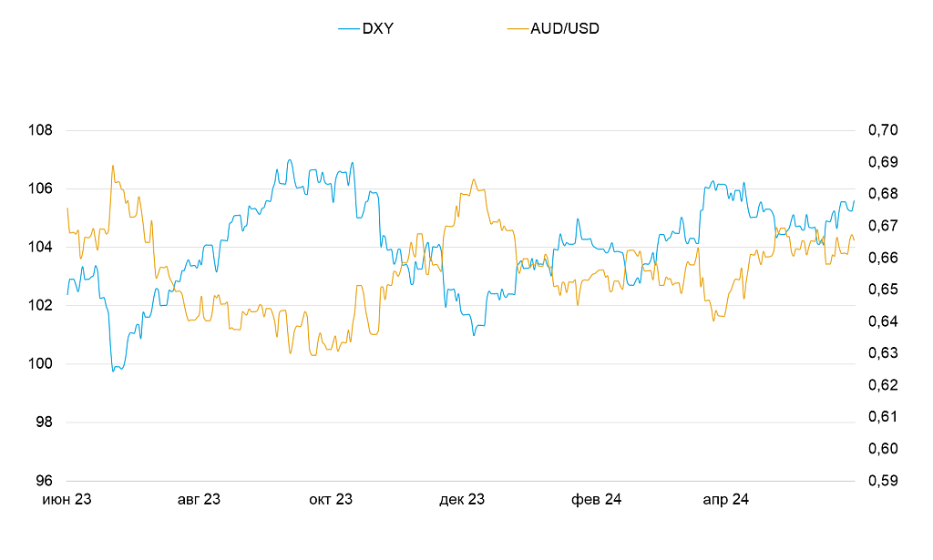Viewport: 933px width, 560px height.
Task: Click the 0,62 right axis value
Action: click(x=883, y=385)
